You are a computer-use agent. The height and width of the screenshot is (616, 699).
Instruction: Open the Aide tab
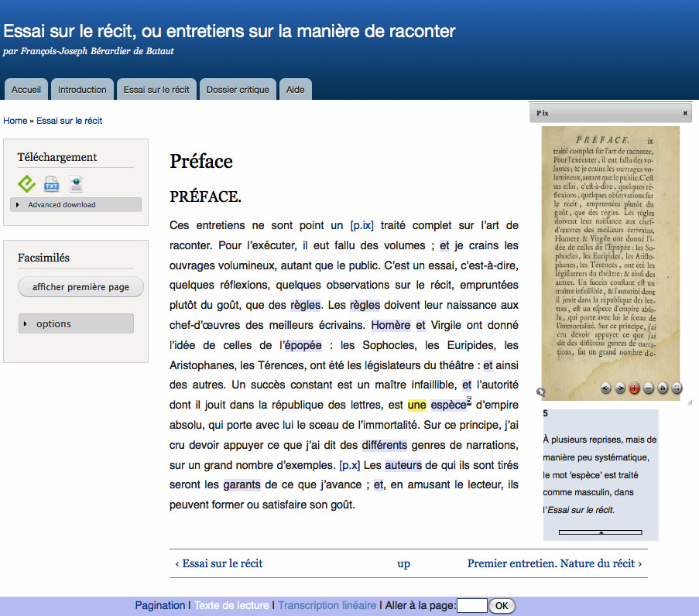(295, 89)
